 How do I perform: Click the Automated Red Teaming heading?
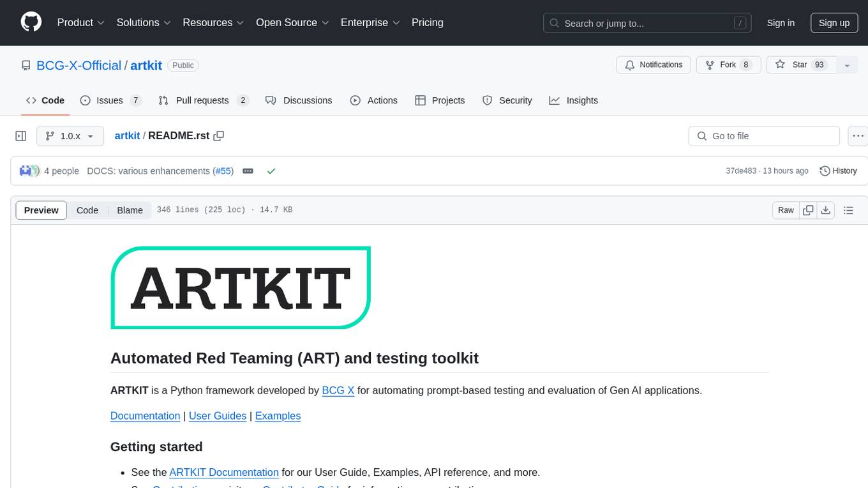tap(294, 358)
